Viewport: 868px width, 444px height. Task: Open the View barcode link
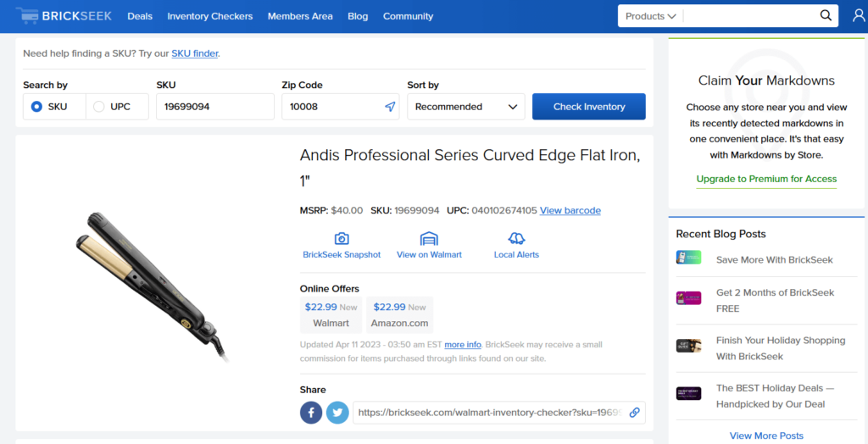point(570,210)
